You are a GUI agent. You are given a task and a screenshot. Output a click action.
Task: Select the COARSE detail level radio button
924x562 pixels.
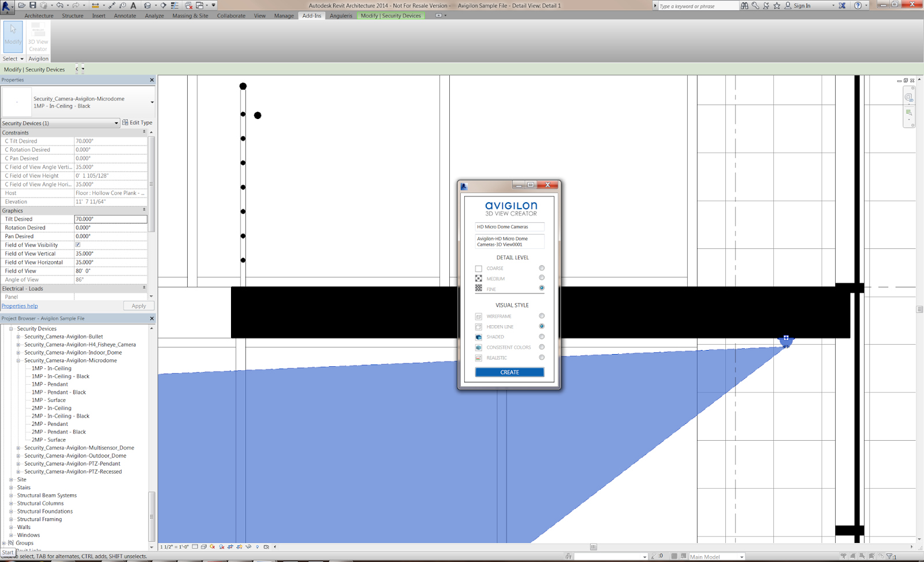click(541, 268)
